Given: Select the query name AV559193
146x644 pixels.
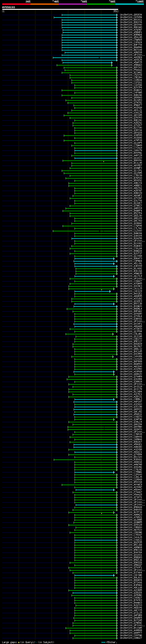Looking at the screenshot, I should 8,8.
